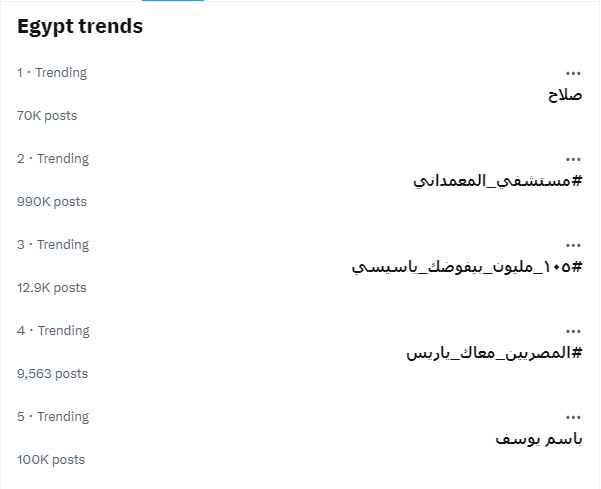Image resolution: width=601 pixels, height=489 pixels.
Task: Open the صلاح trending topic
Action: click(565, 95)
